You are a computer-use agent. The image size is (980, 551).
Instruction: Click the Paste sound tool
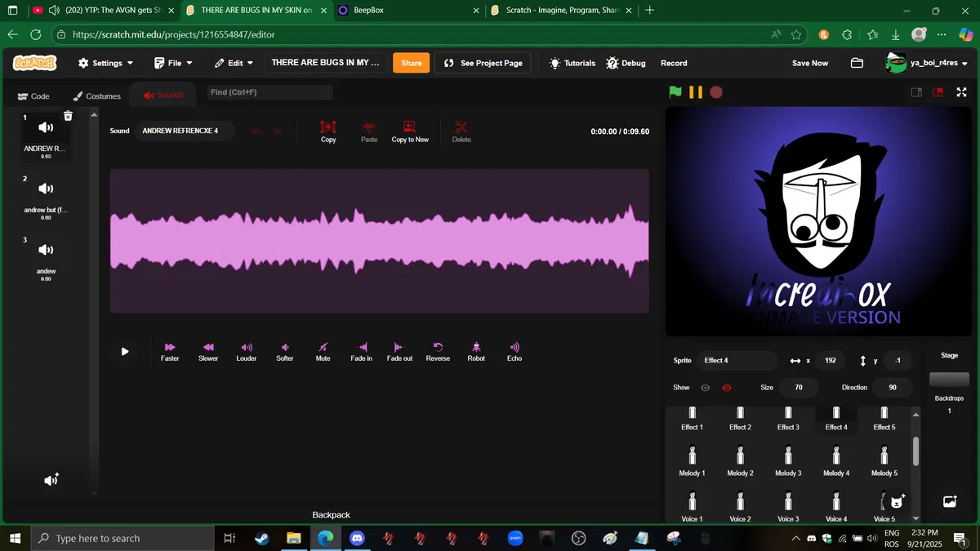pyautogui.click(x=369, y=131)
